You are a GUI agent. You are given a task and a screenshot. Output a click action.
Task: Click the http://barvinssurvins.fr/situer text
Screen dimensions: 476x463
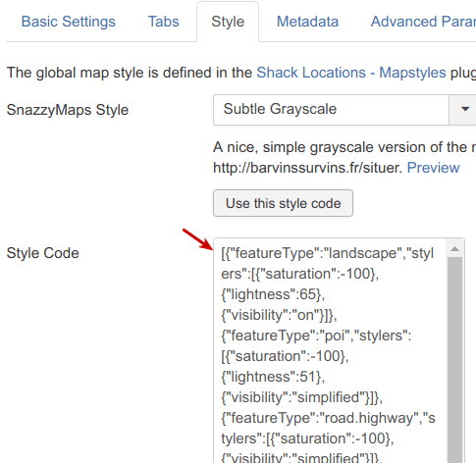tap(307, 168)
